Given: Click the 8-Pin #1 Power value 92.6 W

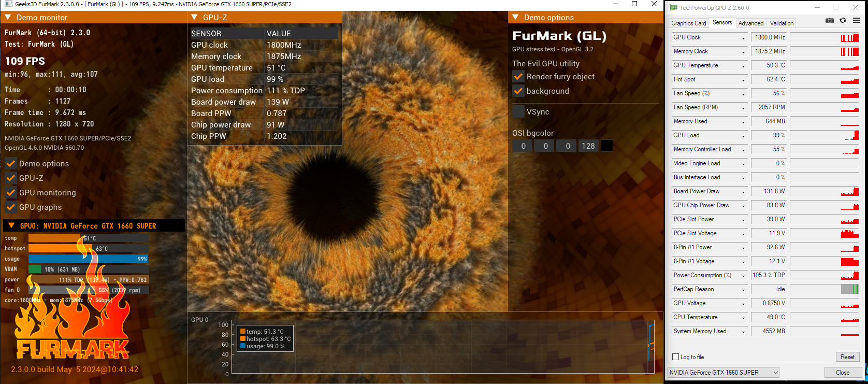Looking at the screenshot, I should pos(768,247).
